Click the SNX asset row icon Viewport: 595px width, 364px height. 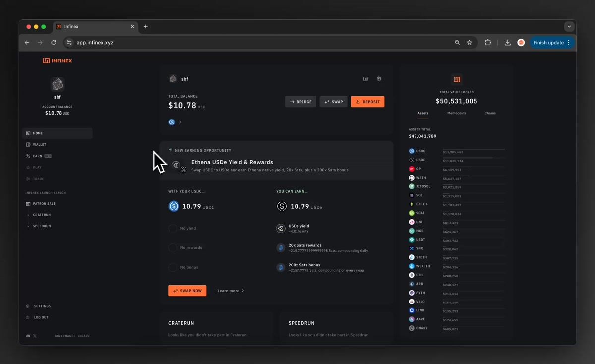coord(412,248)
